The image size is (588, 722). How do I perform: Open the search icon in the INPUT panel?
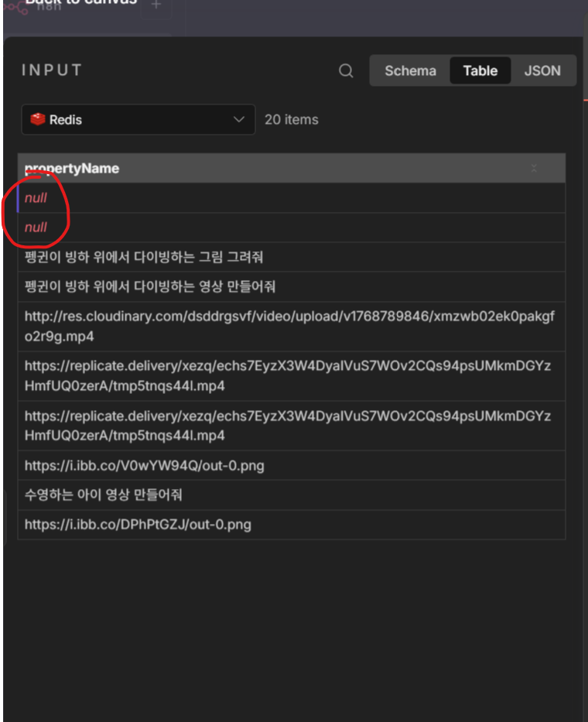346,70
